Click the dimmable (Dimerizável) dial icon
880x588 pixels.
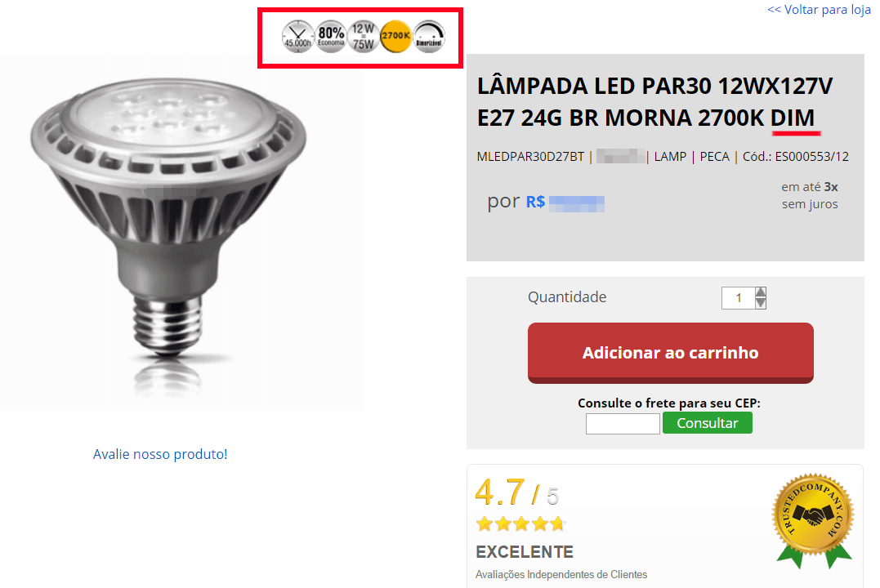click(429, 37)
